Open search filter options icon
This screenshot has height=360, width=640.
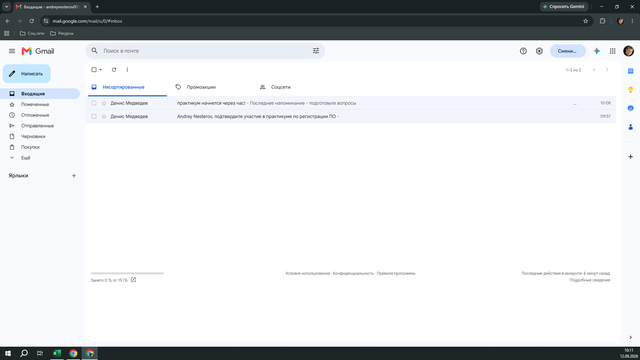coord(316,51)
